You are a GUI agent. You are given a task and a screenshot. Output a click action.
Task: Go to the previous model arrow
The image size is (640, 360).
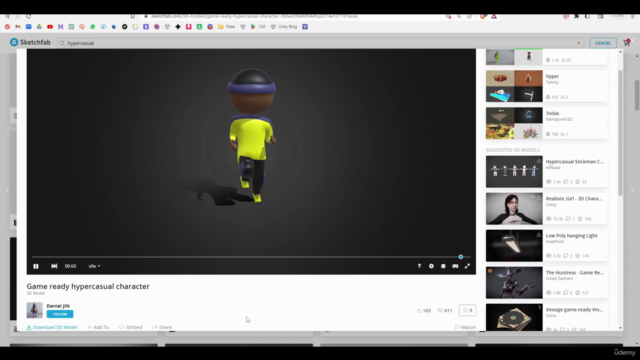pos(7,190)
